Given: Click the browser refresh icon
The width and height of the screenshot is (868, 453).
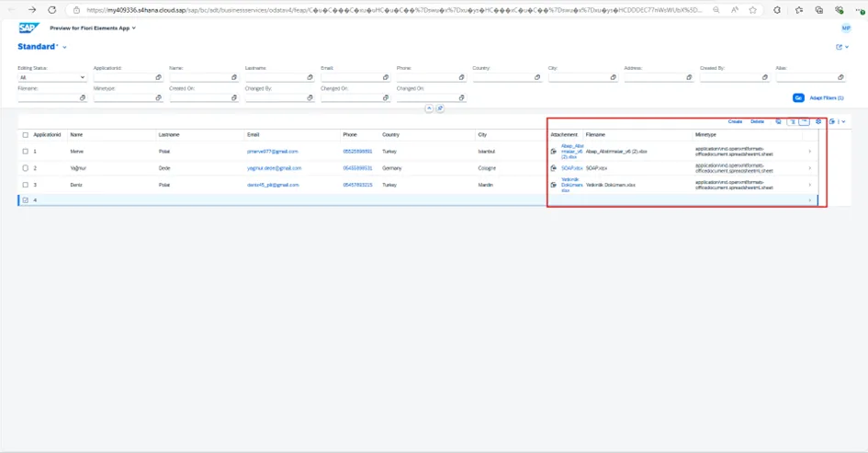Looking at the screenshot, I should point(51,10).
